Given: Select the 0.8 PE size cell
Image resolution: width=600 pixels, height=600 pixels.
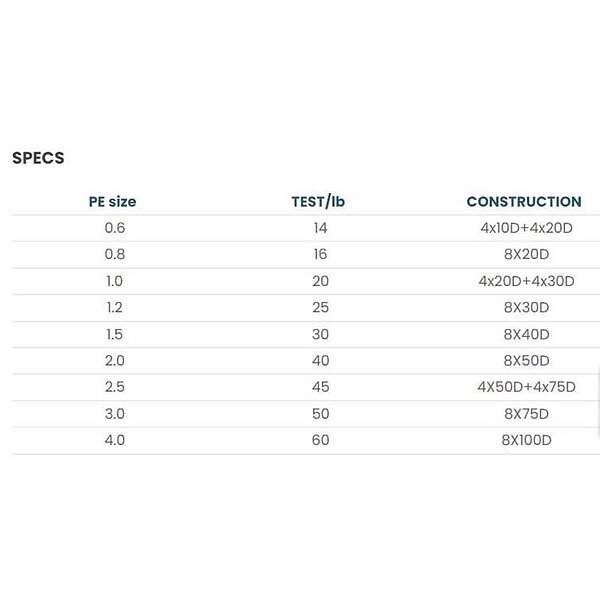Looking at the screenshot, I should coord(115,255).
